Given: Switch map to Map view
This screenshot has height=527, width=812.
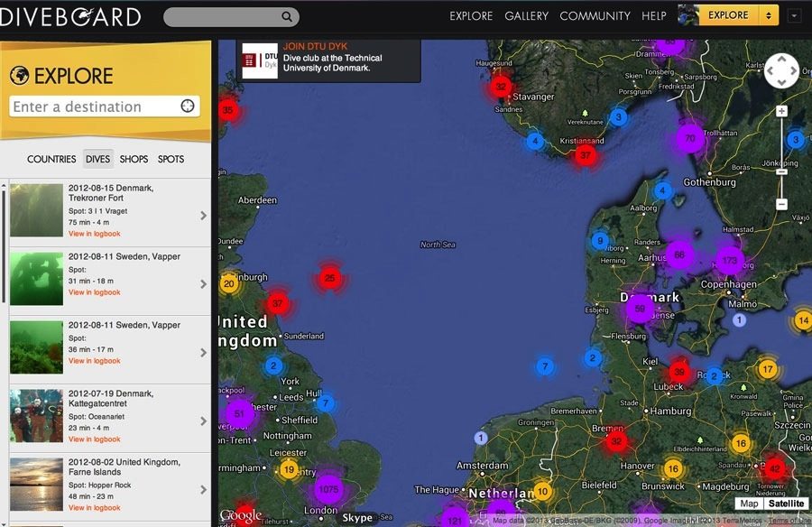Looking at the screenshot, I should (x=749, y=504).
